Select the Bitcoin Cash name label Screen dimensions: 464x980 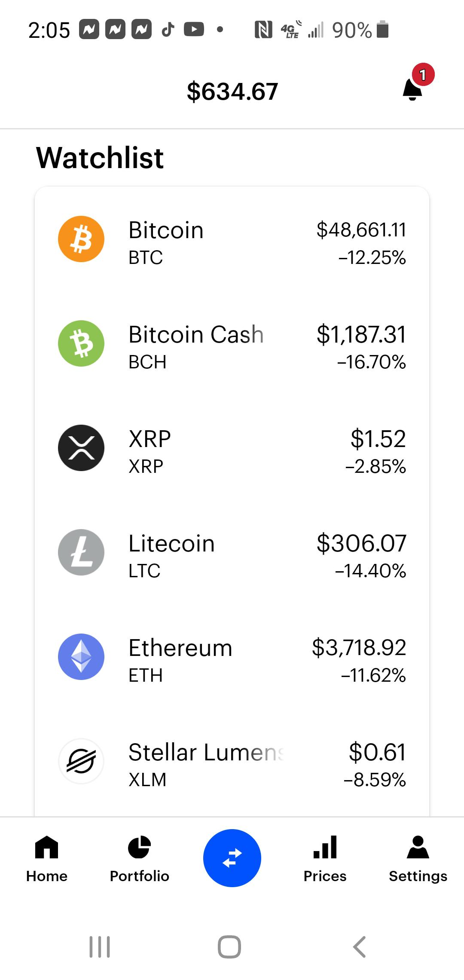pos(196,335)
